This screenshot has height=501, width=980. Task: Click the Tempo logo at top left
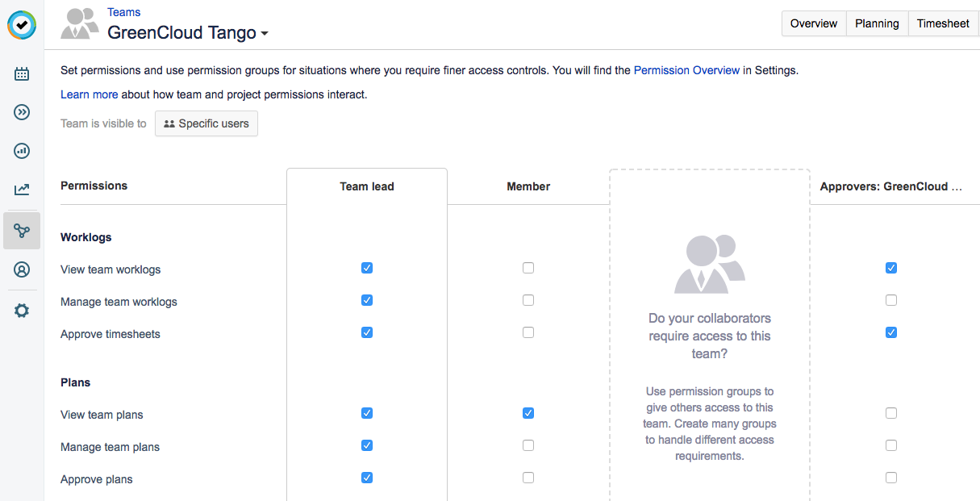coord(22,25)
